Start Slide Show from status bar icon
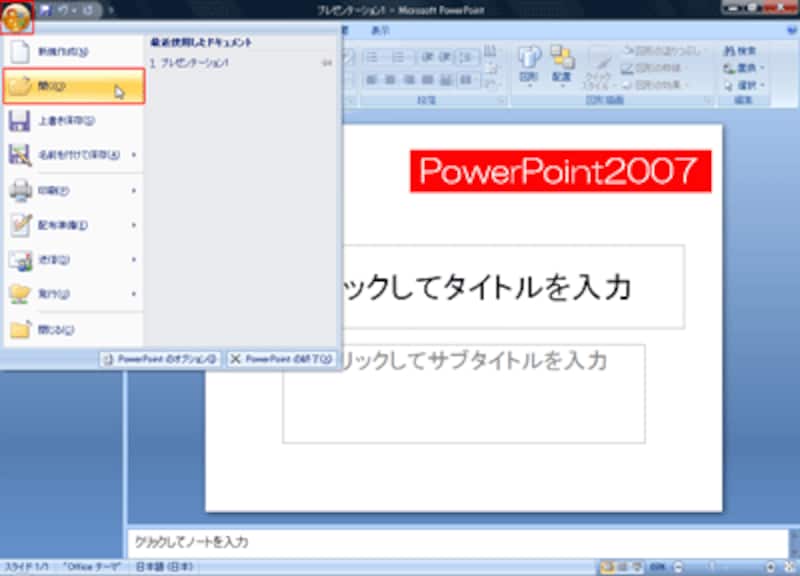This screenshot has width=800, height=576. [638, 567]
